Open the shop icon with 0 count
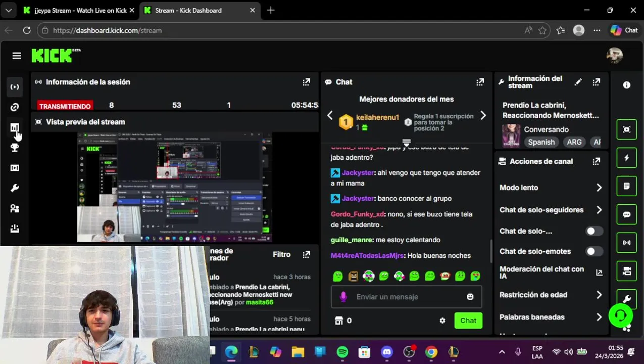 [343, 321]
